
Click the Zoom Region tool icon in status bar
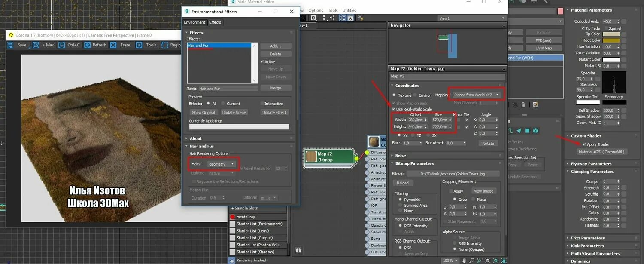480,261
